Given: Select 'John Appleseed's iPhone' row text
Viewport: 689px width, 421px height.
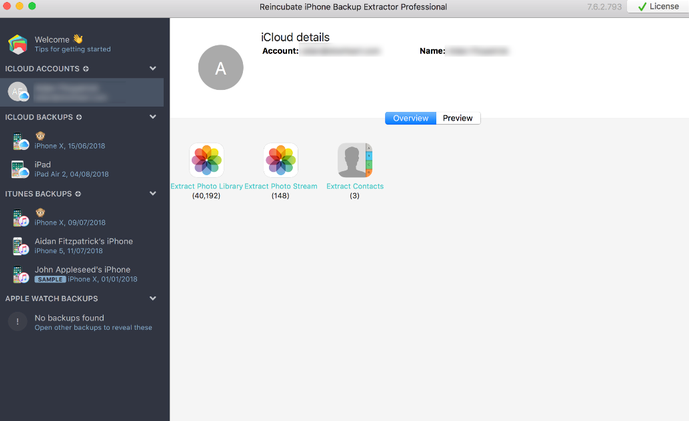Looking at the screenshot, I should point(82,269).
